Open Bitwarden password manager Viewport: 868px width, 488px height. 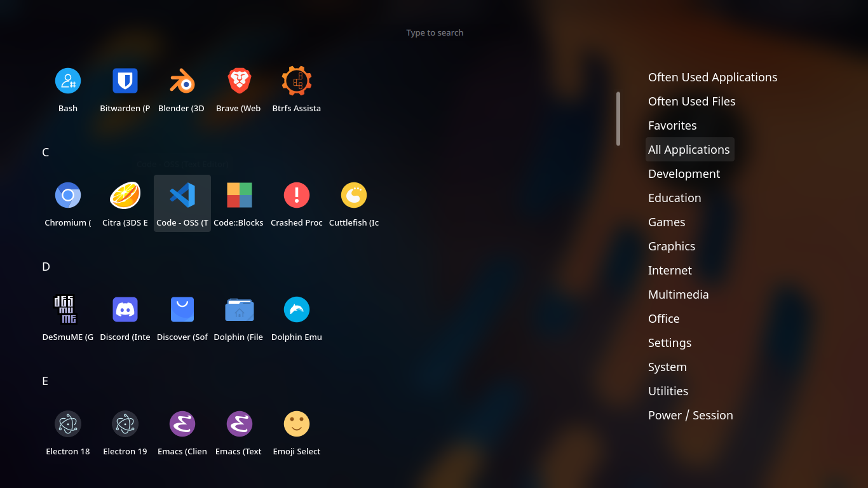[125, 89]
